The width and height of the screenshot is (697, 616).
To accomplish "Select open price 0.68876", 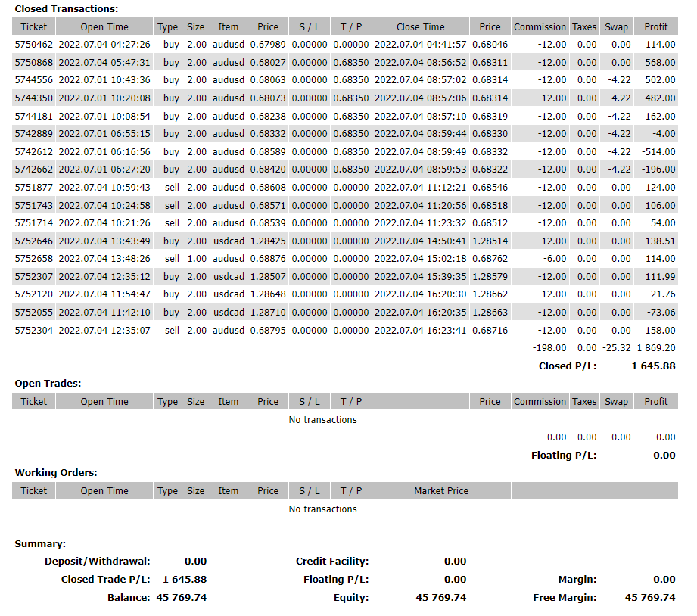I will [268, 259].
